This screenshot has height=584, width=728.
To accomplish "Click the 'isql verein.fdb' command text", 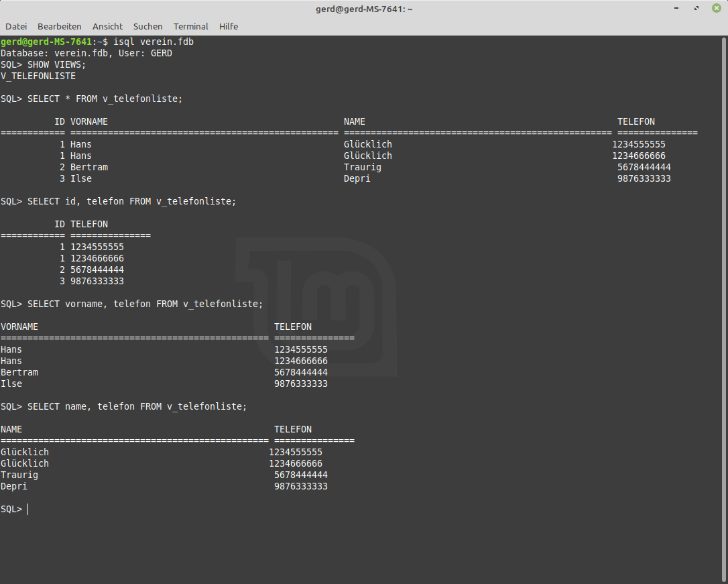I will pyautogui.click(x=154, y=42).
